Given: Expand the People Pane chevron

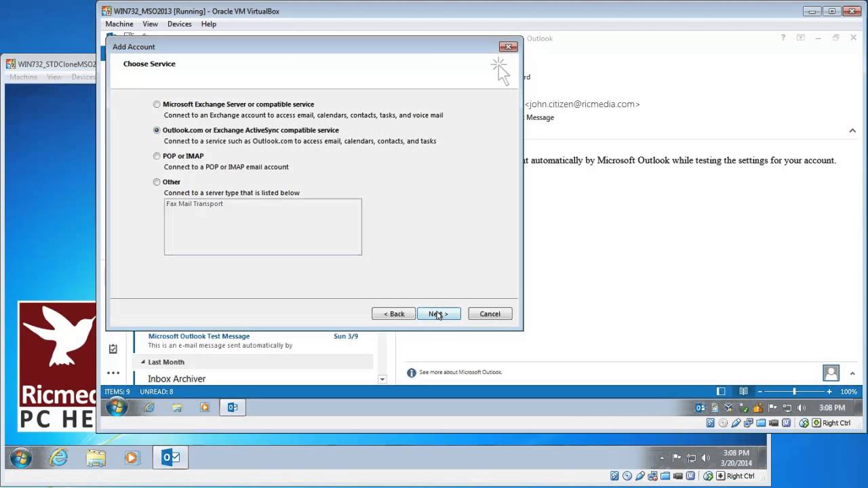Looking at the screenshot, I should click(x=852, y=373).
